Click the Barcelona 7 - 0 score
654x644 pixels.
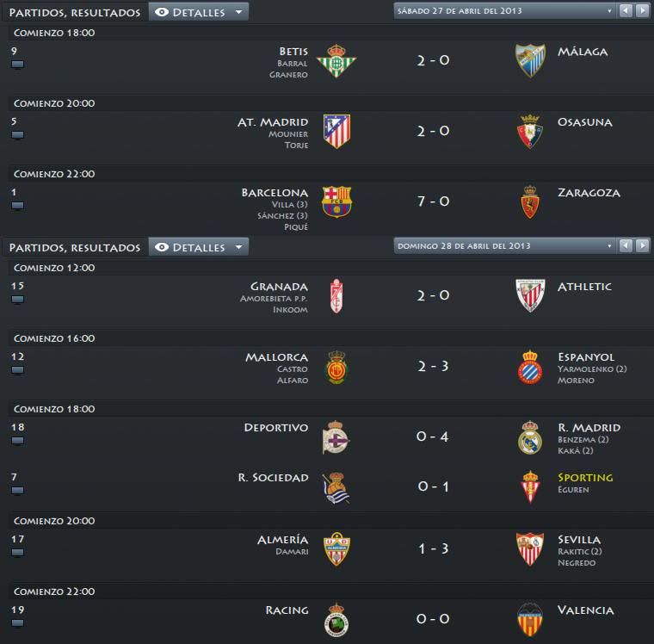click(x=434, y=201)
